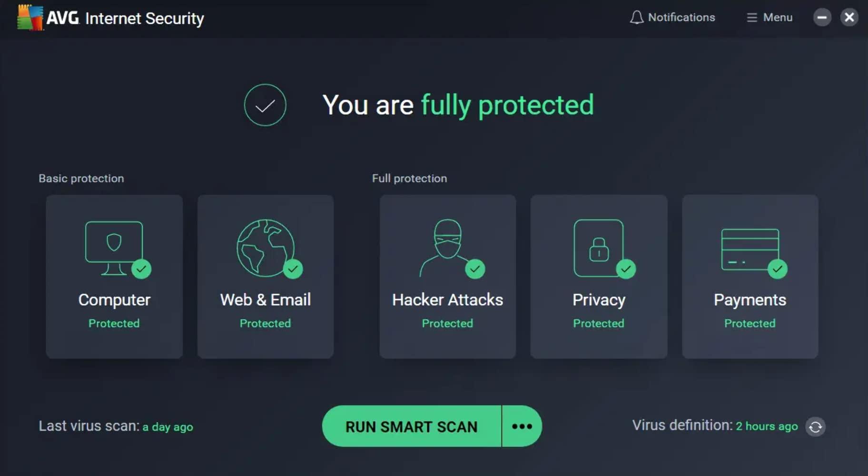Select the Payments protection icon
868x476 pixels.
[x=750, y=248]
